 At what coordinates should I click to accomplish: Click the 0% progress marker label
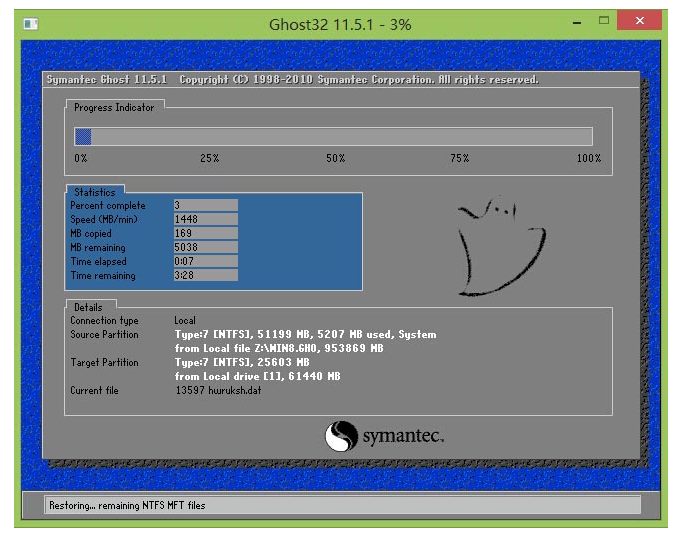81,158
